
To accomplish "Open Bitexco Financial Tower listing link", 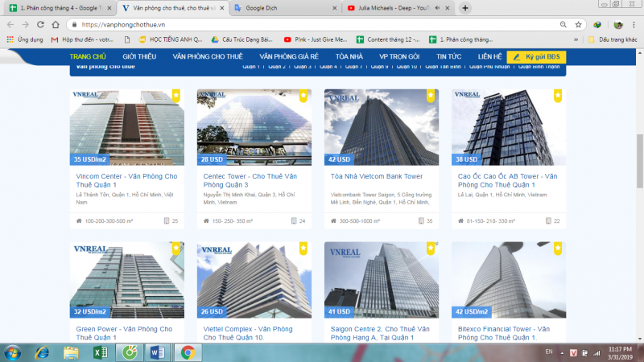I will tap(504, 333).
